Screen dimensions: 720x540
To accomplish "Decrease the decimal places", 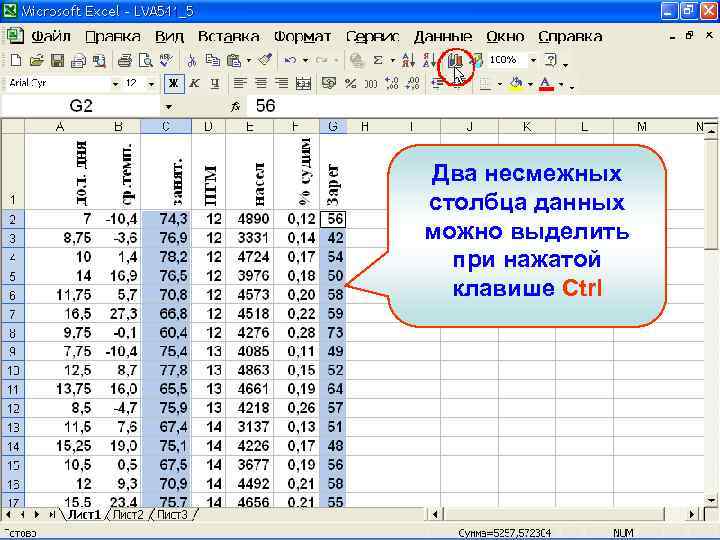I will click(413, 83).
